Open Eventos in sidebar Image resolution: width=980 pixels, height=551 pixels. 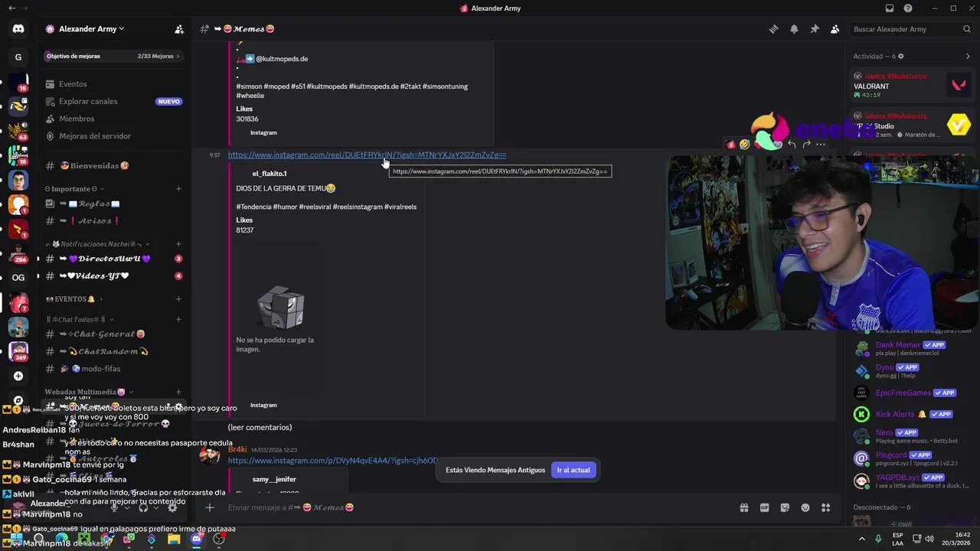click(113, 84)
